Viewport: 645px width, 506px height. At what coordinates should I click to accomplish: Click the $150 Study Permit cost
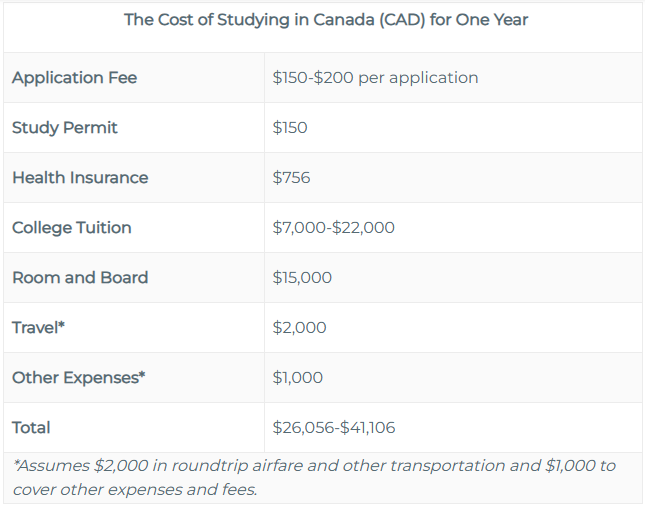point(290,128)
